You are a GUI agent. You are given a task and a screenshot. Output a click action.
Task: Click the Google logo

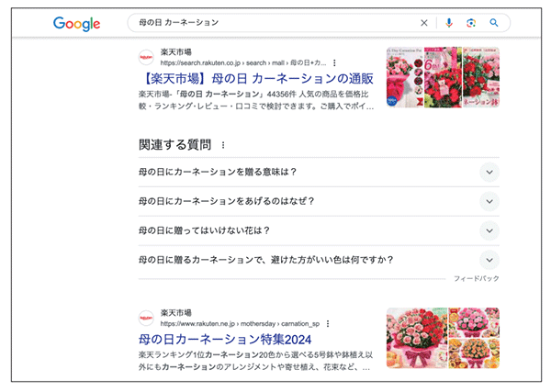pos(76,24)
